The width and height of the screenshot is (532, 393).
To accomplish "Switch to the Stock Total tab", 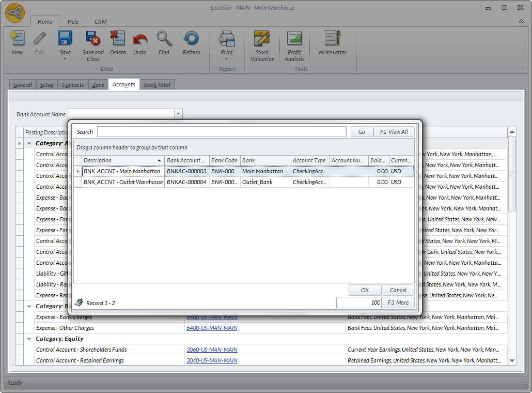I will [157, 85].
